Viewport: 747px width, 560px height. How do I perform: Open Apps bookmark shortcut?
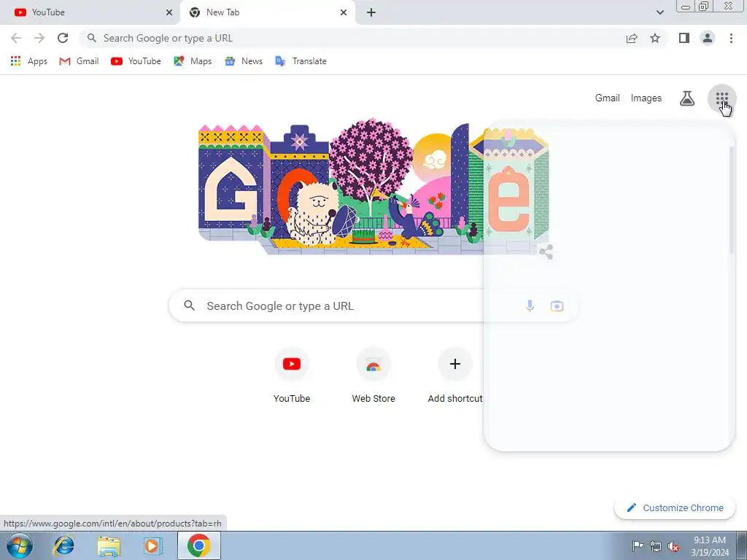(x=28, y=61)
